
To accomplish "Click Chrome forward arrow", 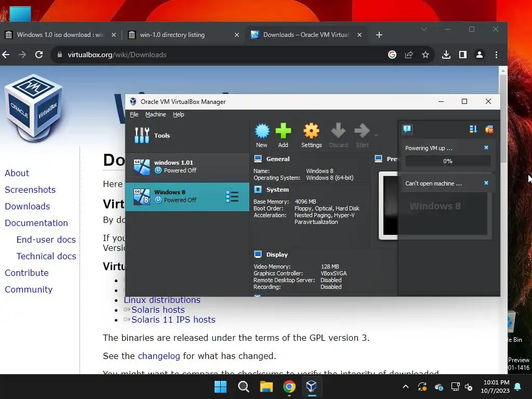I will (x=22, y=55).
